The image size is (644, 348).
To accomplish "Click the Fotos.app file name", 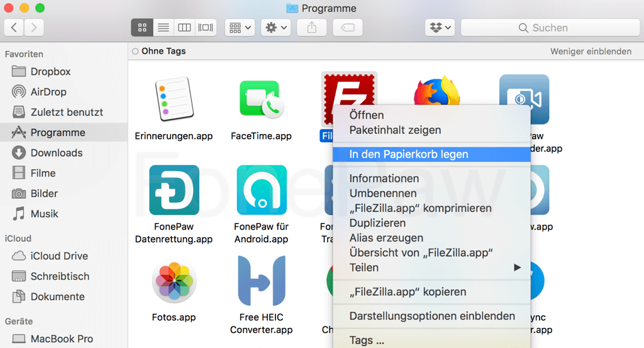I will (x=174, y=317).
